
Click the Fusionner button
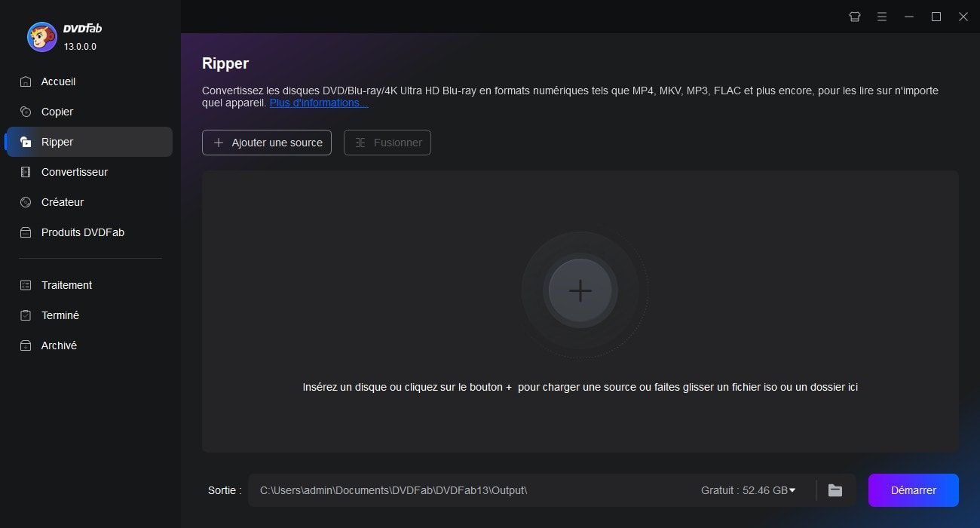[x=387, y=143]
